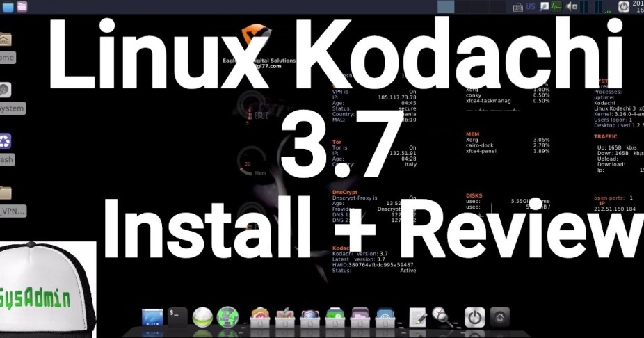The height and width of the screenshot is (338, 644).
Task: Open the green system monitor tray icon
Action: [x=556, y=6]
